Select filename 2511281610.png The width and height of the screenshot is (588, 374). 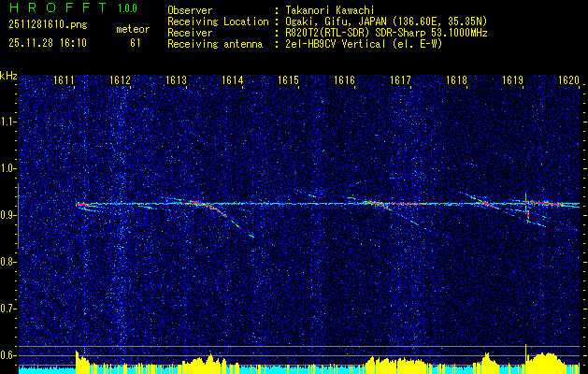(48, 25)
